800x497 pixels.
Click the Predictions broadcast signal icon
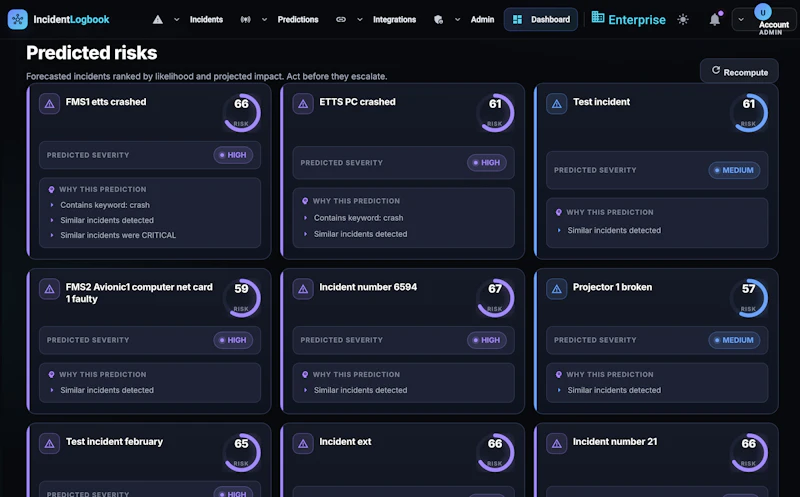[245, 19]
